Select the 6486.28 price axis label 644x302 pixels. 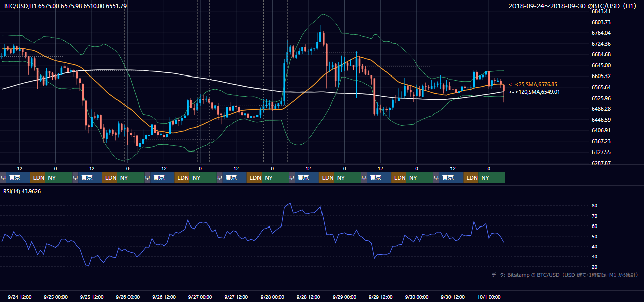tap(602, 109)
